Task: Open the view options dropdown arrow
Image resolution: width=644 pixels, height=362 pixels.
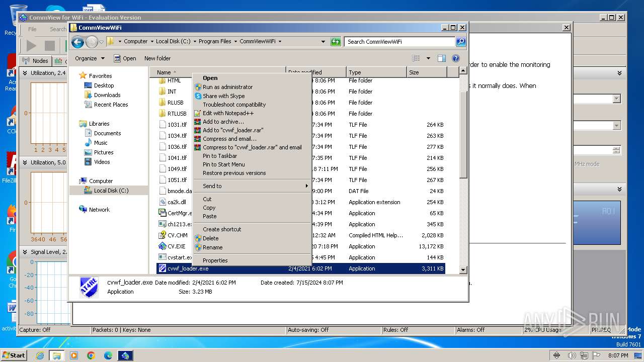Action: (x=428, y=58)
